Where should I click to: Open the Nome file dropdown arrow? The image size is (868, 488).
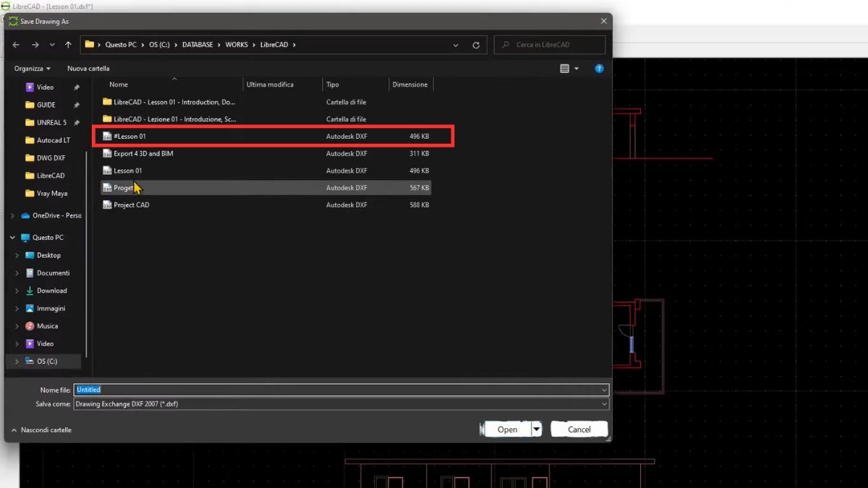click(x=604, y=390)
